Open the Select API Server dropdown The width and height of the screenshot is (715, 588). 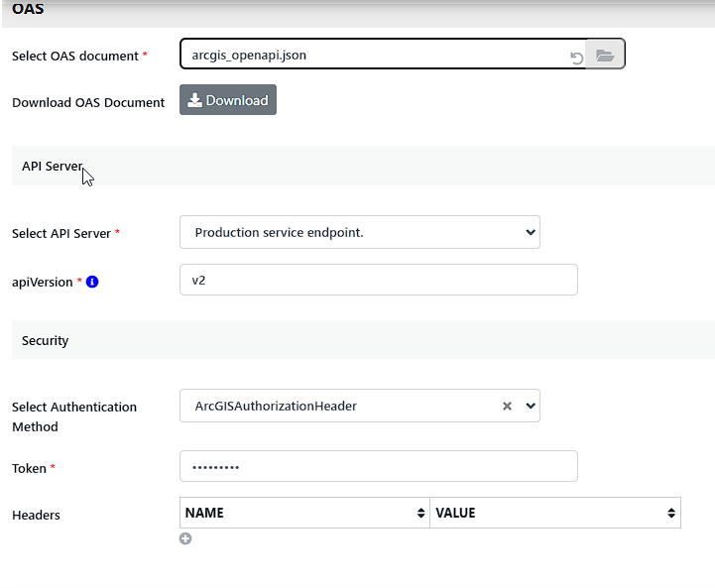(x=359, y=233)
